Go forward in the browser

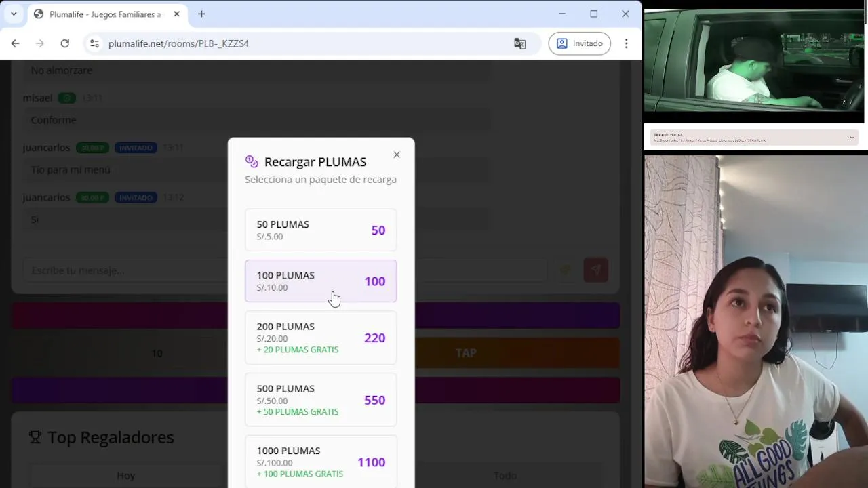(40, 43)
